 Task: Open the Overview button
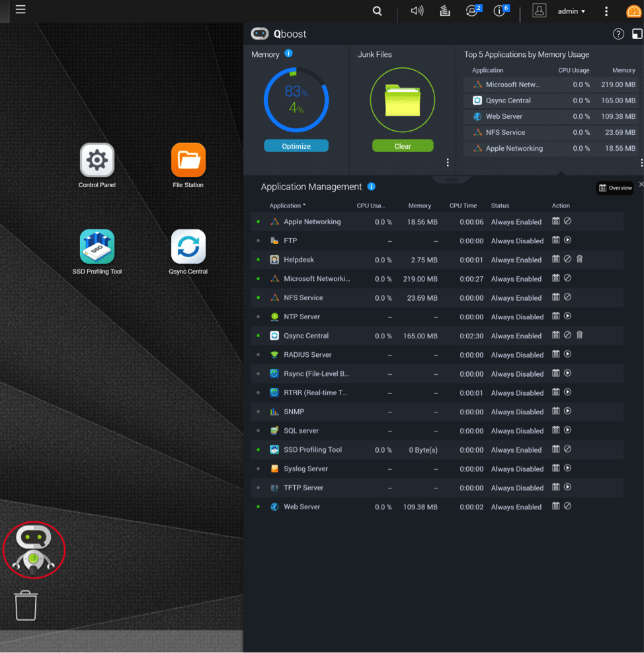[616, 188]
